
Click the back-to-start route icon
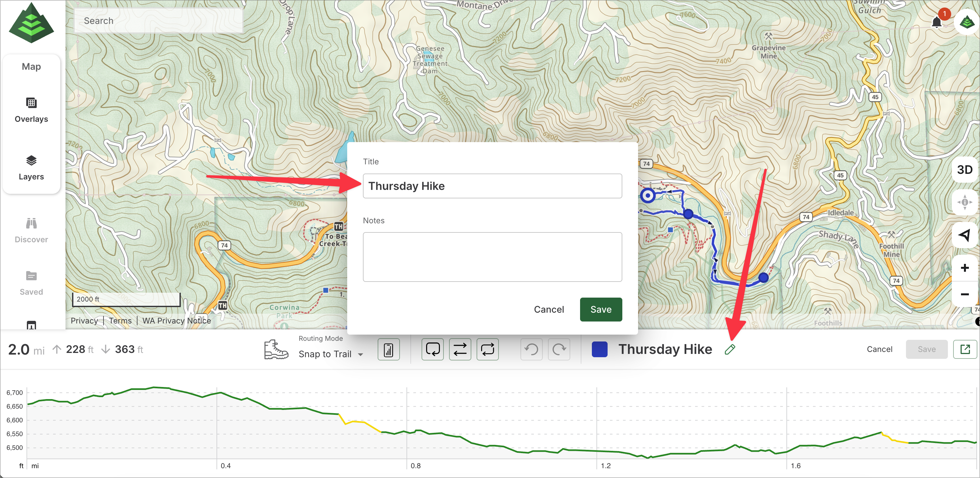(433, 349)
